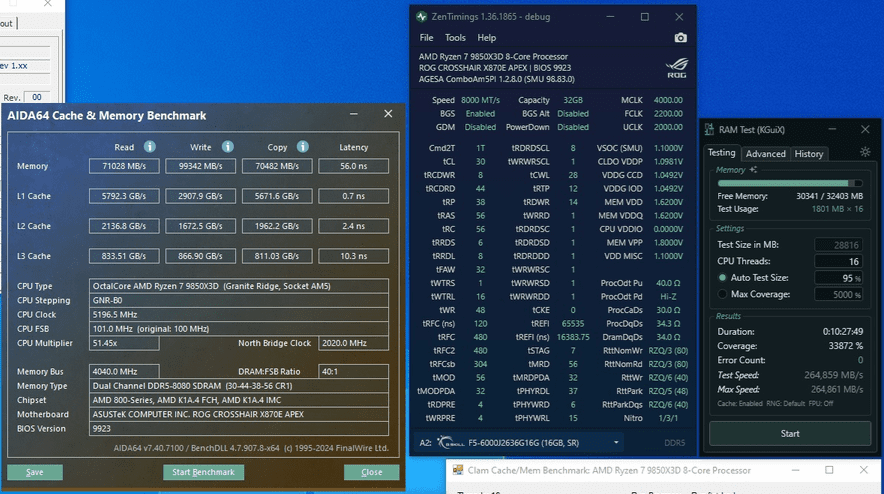Viewport: 884px width, 494px height.
Task: Click L1 Cache Read value 5792.3 GB/s
Action: coord(124,196)
